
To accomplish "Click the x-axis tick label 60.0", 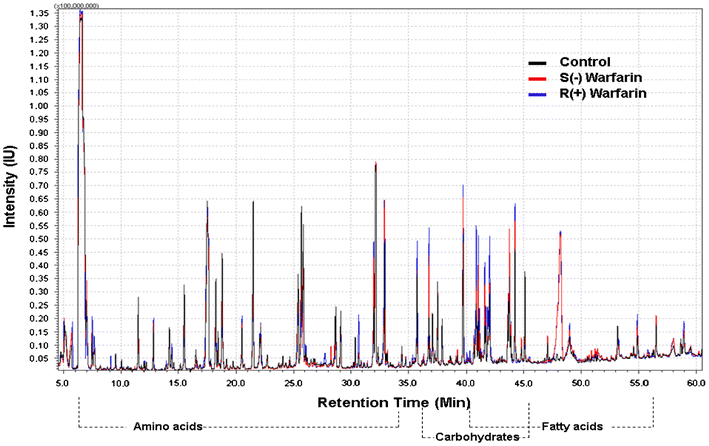I will 695,383.
